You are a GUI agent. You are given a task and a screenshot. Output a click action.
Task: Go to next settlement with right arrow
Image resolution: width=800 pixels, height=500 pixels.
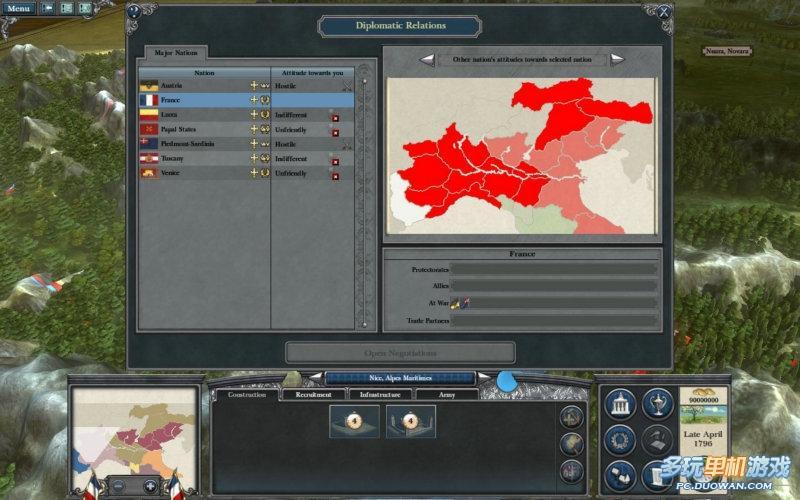(484, 378)
